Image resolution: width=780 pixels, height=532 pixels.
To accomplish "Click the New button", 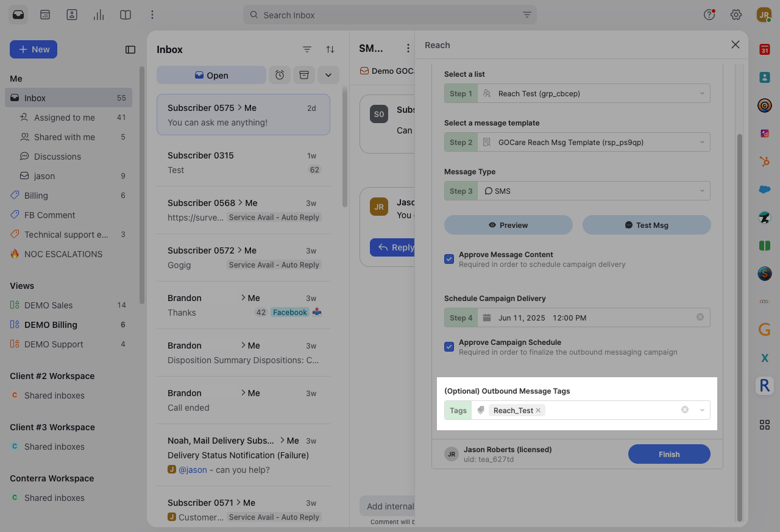I will (x=34, y=49).
